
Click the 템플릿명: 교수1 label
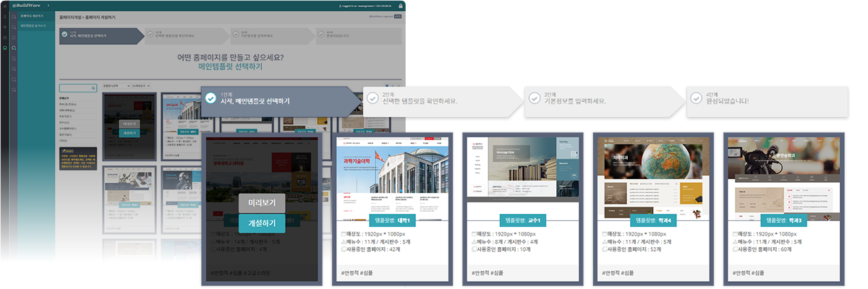522,220
